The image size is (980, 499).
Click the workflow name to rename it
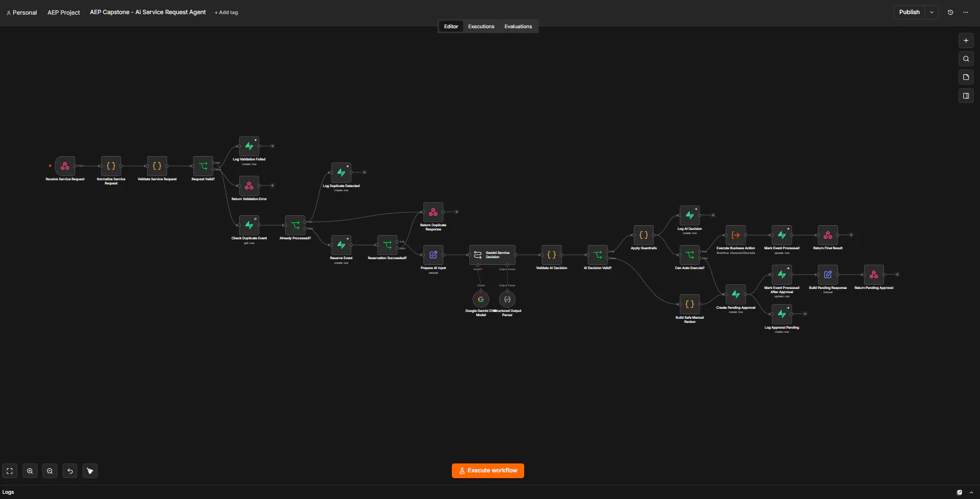(148, 12)
